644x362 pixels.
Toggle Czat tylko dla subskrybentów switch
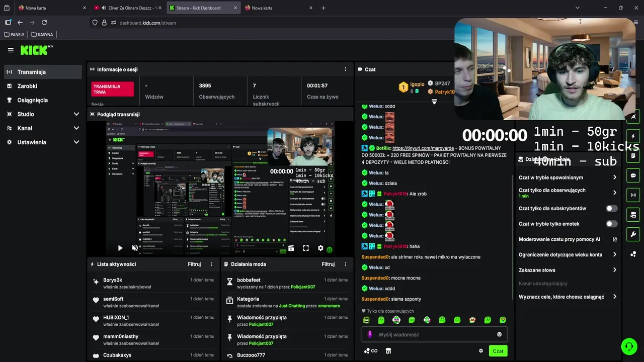point(611,208)
